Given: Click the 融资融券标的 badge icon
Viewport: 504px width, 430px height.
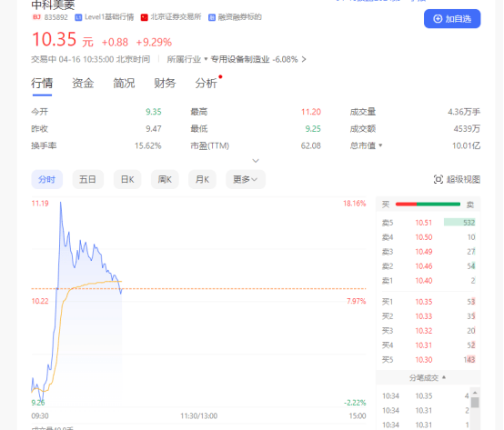Looking at the screenshot, I should [x=212, y=17].
